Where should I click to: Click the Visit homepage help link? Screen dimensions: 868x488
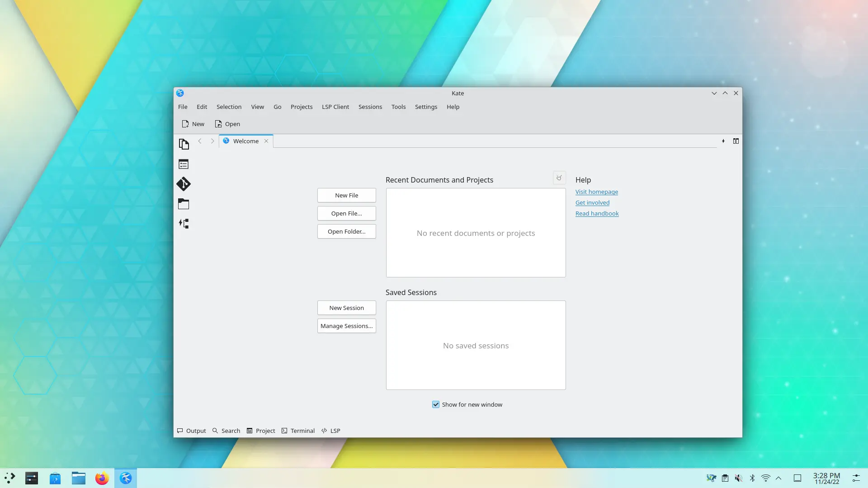point(597,191)
